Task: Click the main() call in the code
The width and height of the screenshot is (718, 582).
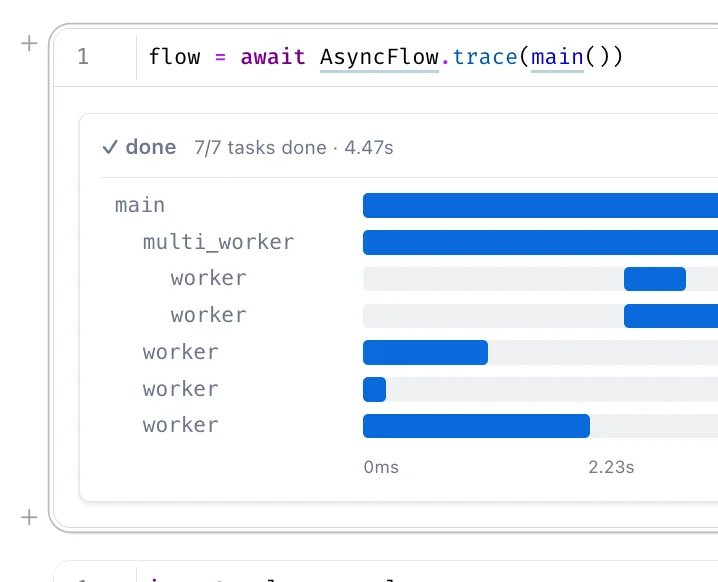Action: (571, 57)
